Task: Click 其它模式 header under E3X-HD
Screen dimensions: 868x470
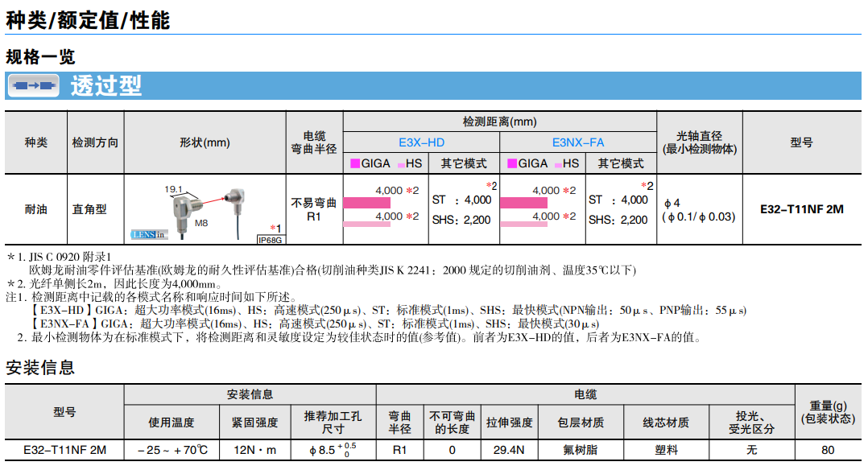Action: point(464,163)
